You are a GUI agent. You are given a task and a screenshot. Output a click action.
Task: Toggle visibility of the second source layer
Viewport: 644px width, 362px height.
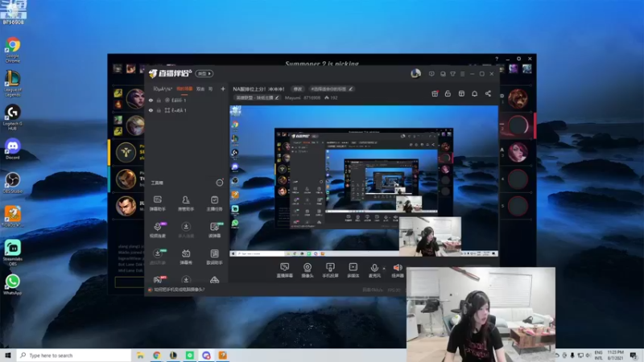151,110
